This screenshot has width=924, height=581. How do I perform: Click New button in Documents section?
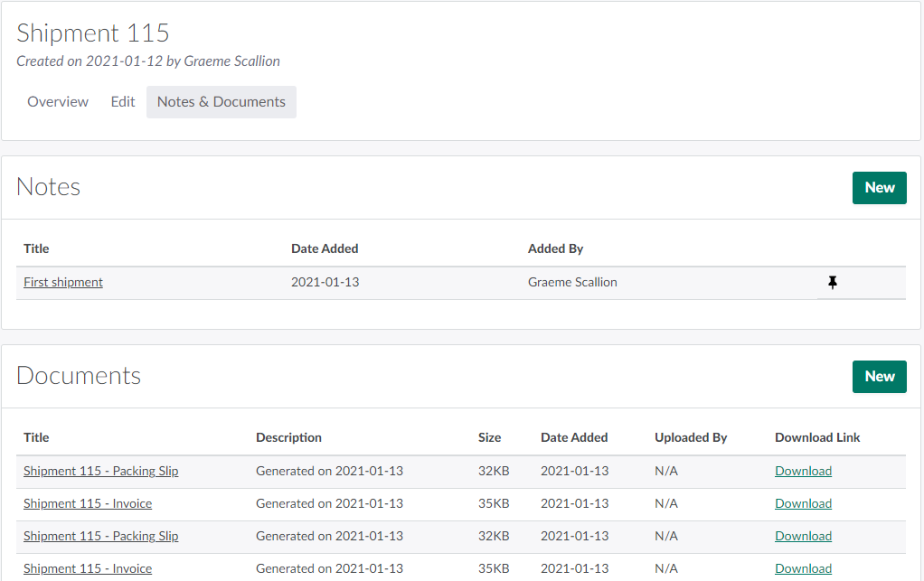[879, 377]
